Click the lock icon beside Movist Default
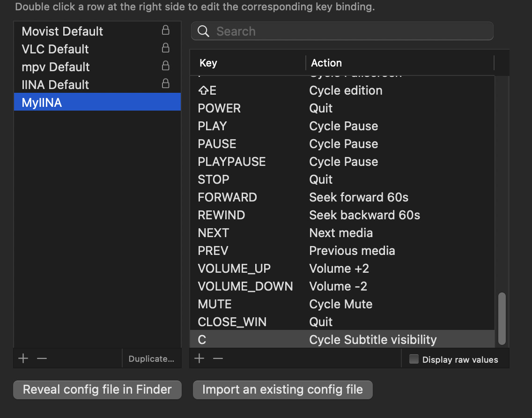The width and height of the screenshot is (532, 418). tap(165, 30)
